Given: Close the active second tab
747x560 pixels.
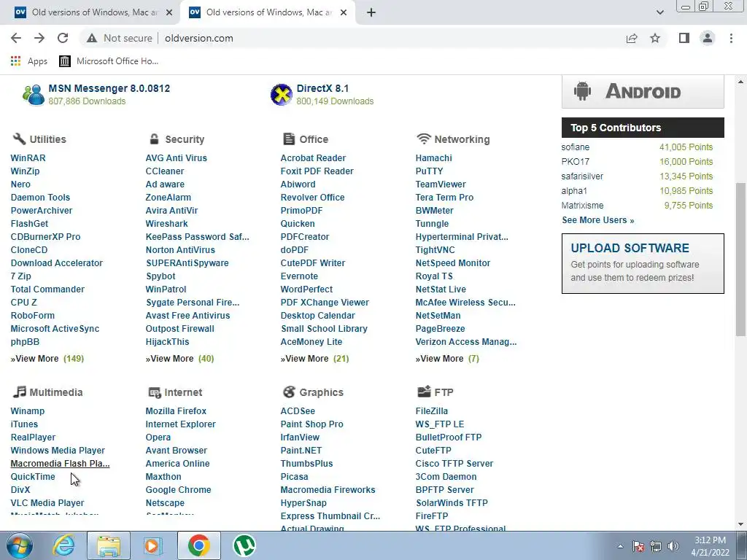Looking at the screenshot, I should pos(344,12).
